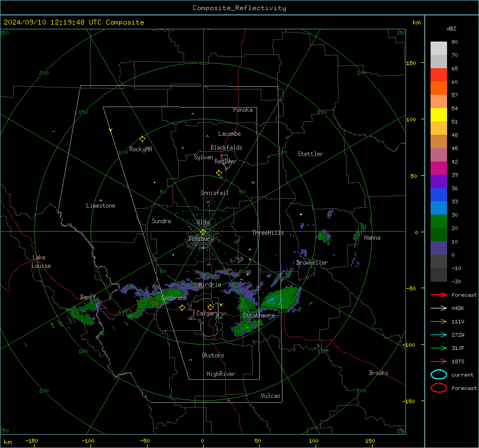Click the green 31JP arrow icon
The image size is (479, 448).
coord(439,348)
